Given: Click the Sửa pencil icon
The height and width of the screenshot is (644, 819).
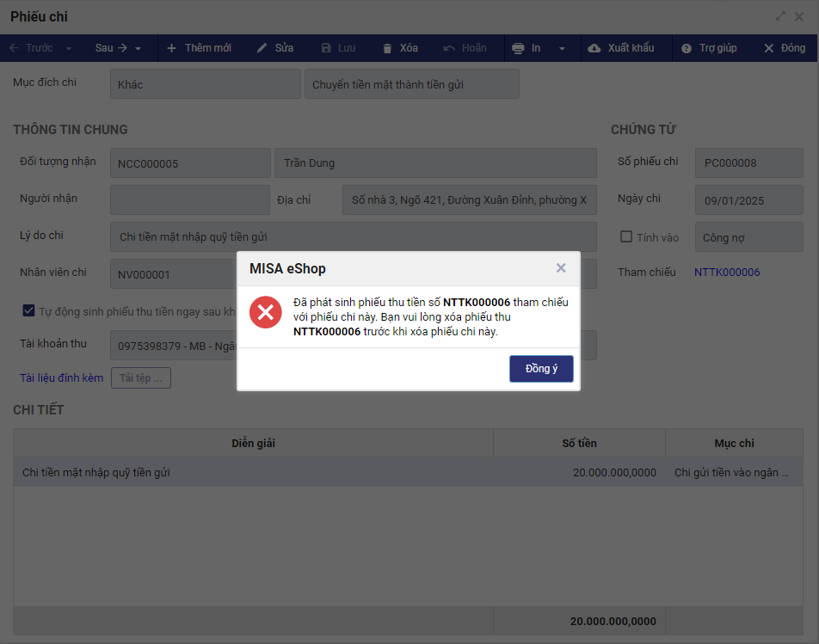Looking at the screenshot, I should click(x=262, y=48).
